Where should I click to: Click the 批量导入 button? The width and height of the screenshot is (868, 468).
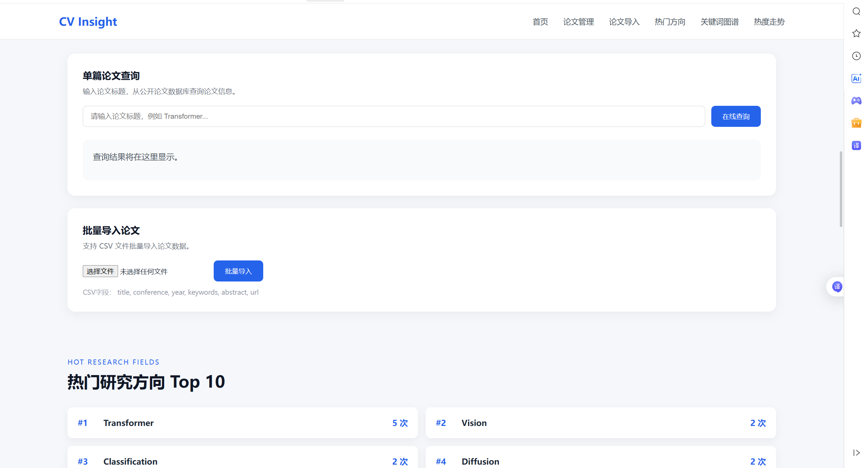pyautogui.click(x=238, y=271)
